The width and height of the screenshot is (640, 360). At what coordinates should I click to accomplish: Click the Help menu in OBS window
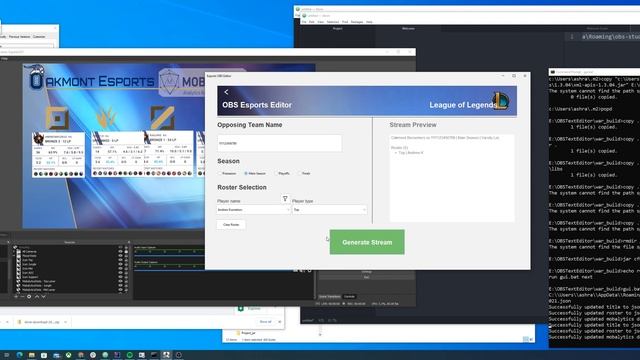click(x=4, y=58)
